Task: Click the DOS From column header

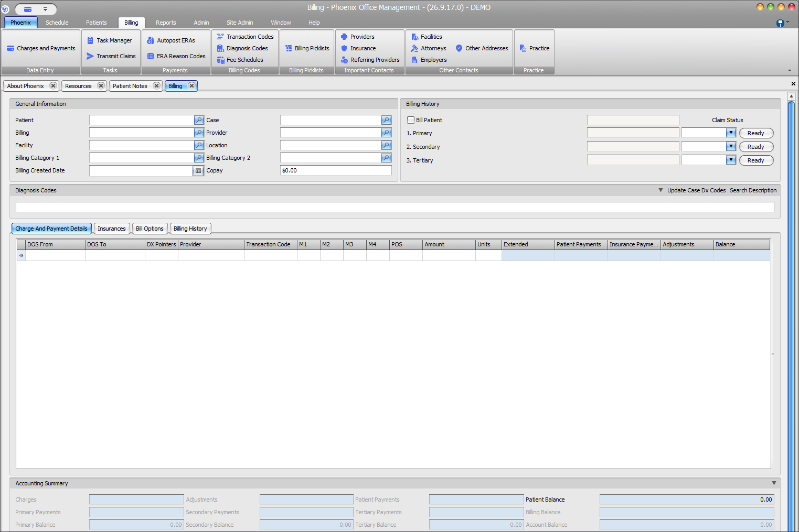Action: pyautogui.click(x=55, y=244)
